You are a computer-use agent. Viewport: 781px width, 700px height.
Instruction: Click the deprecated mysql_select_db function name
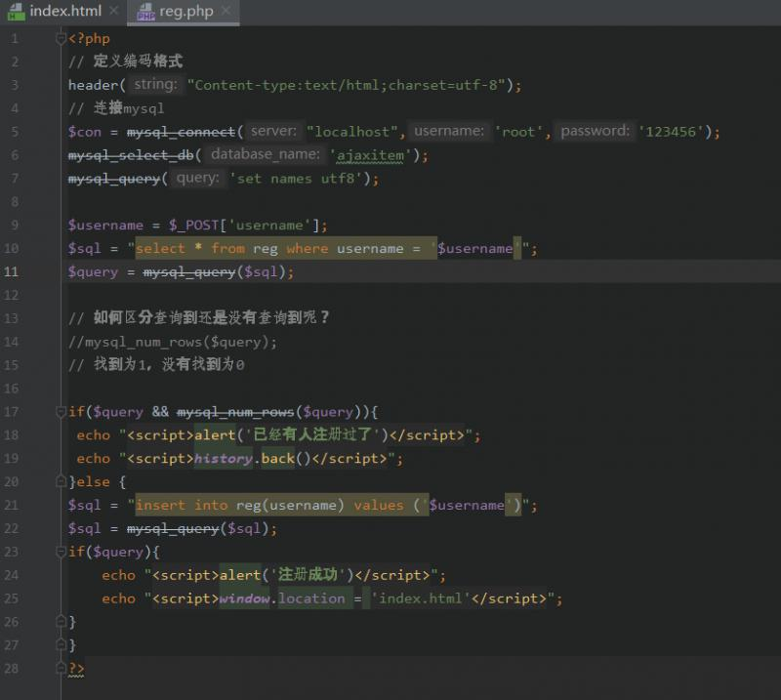pos(131,156)
